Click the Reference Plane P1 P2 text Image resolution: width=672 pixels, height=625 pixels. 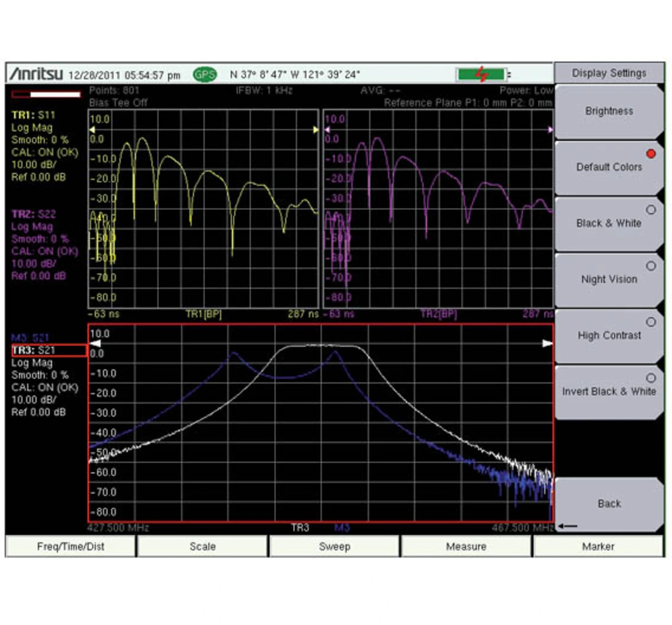point(468,102)
